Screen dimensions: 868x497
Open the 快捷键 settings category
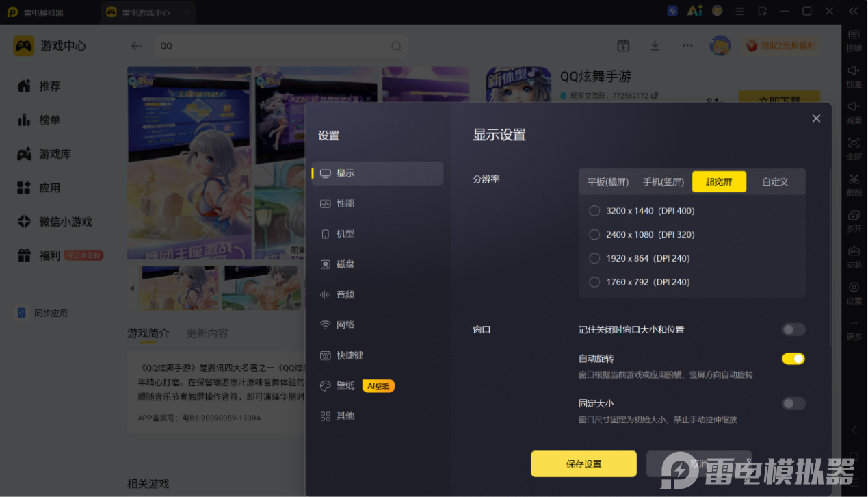pyautogui.click(x=378, y=355)
